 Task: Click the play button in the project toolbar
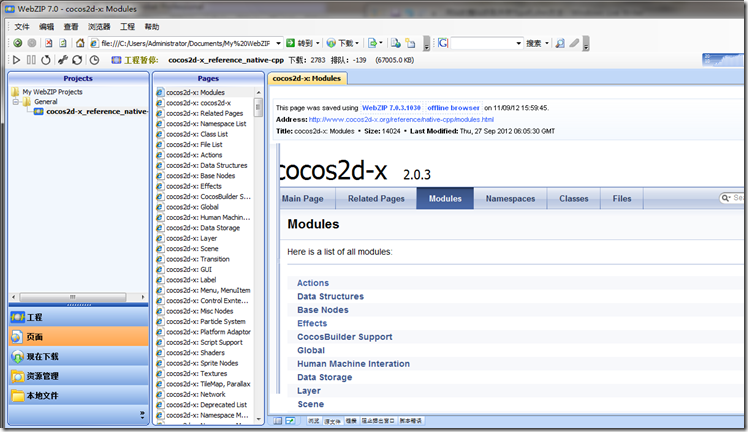(x=16, y=60)
